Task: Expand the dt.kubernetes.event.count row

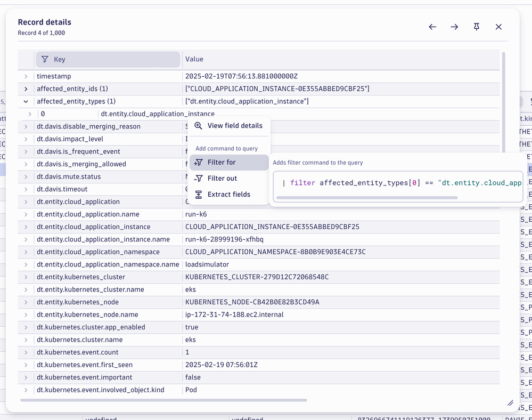Action: [26, 352]
